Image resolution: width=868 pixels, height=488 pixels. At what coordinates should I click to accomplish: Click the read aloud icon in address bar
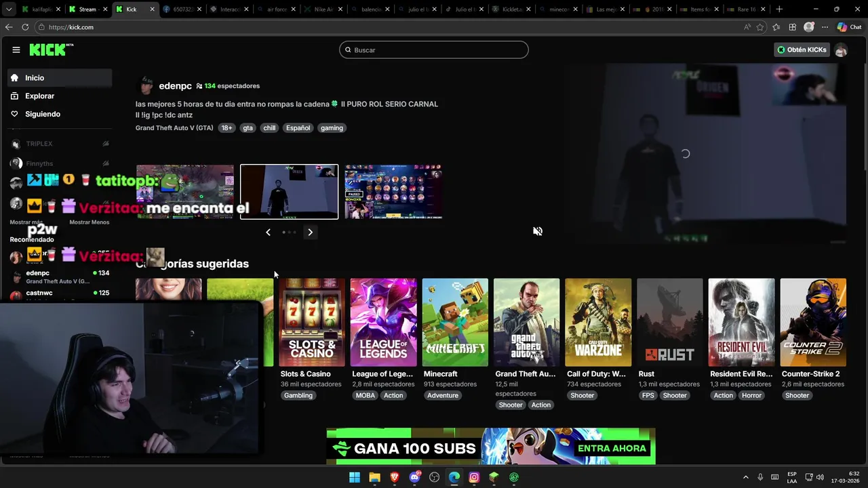pyautogui.click(x=747, y=27)
